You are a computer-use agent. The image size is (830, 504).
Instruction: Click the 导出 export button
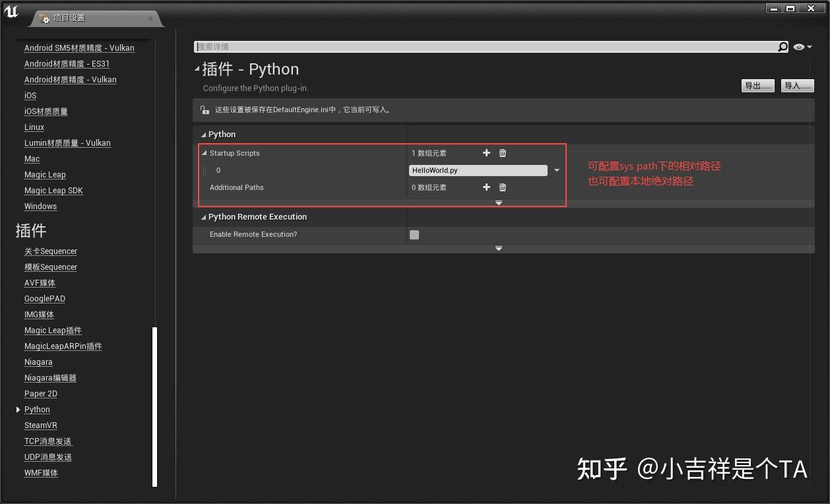pos(757,86)
